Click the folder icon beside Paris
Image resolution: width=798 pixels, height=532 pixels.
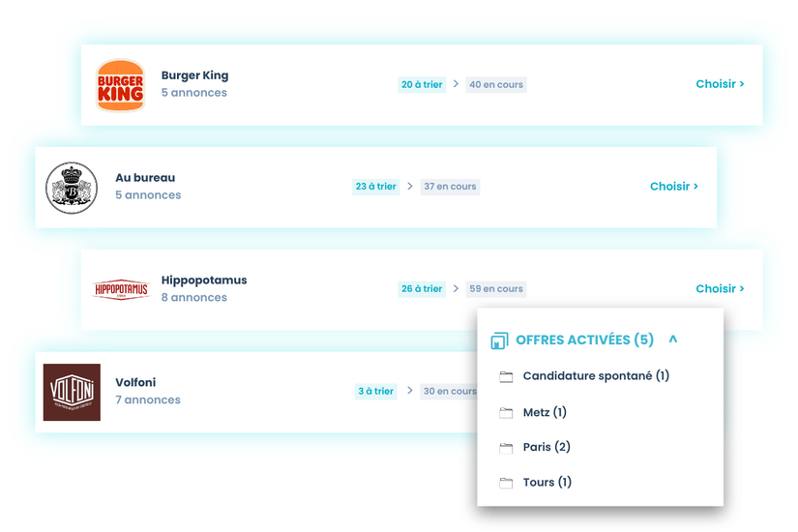click(506, 448)
